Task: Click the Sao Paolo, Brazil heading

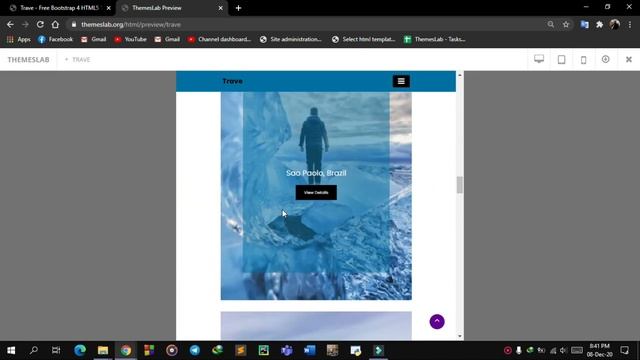Action: [x=316, y=173]
